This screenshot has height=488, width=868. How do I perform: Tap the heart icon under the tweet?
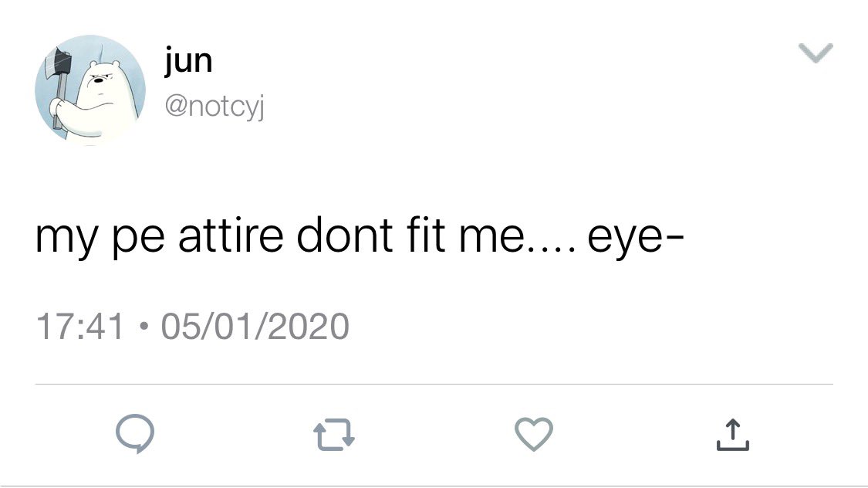[x=533, y=434]
